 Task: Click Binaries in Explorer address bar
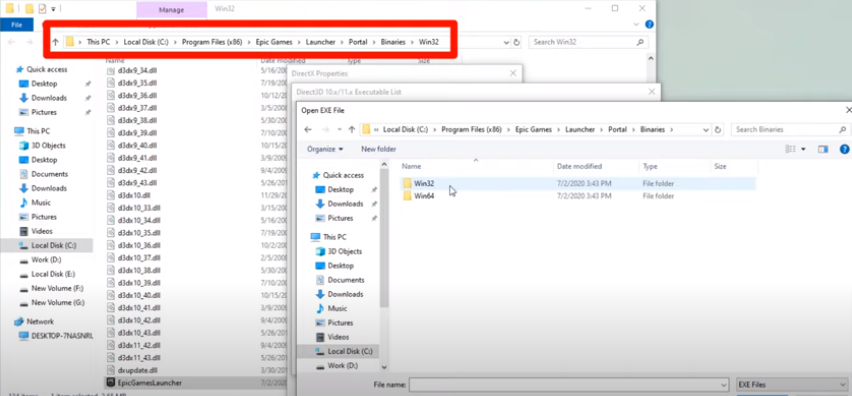[393, 42]
